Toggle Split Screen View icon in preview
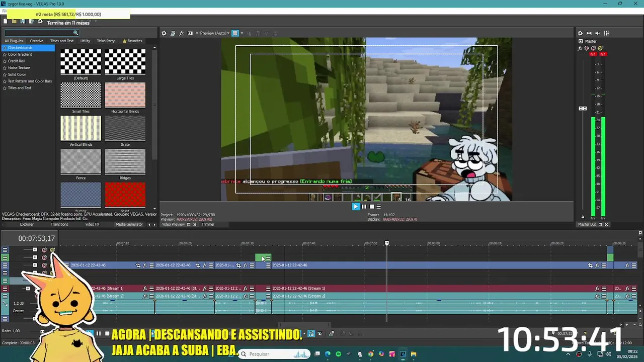This screenshot has width=644, height=362. coord(190,33)
